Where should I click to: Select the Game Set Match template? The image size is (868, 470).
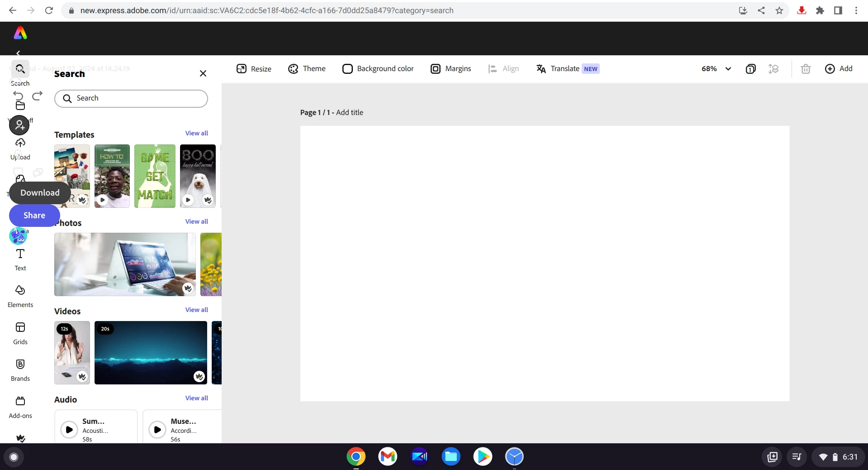tap(155, 176)
